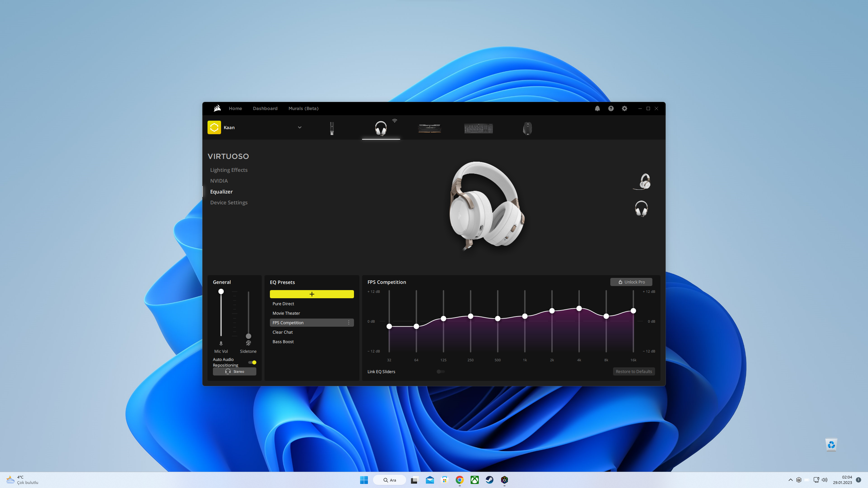
Task: Open iCUE settings gear
Action: 625,108
